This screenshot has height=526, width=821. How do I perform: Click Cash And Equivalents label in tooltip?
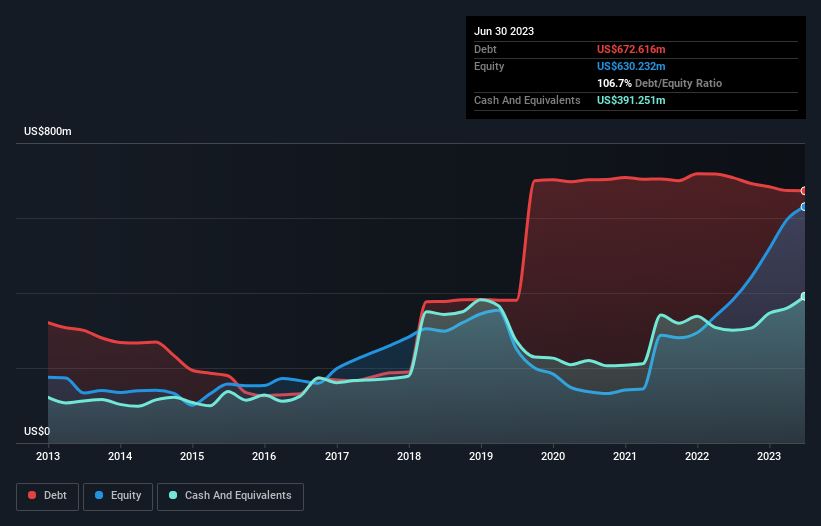(527, 100)
